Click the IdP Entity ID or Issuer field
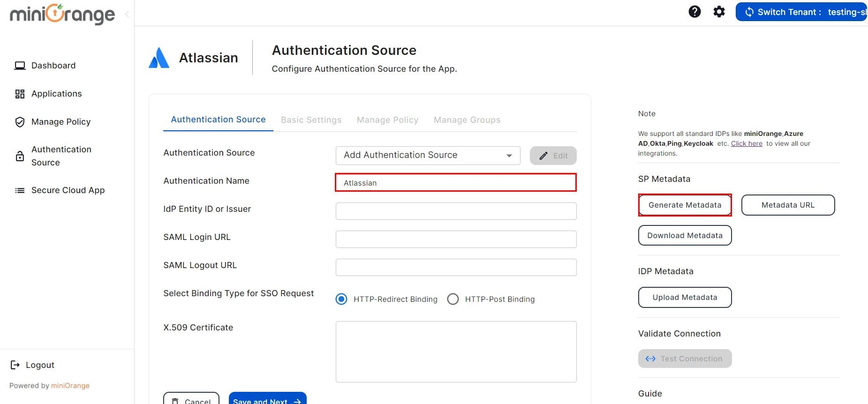The image size is (868, 404). (456, 211)
